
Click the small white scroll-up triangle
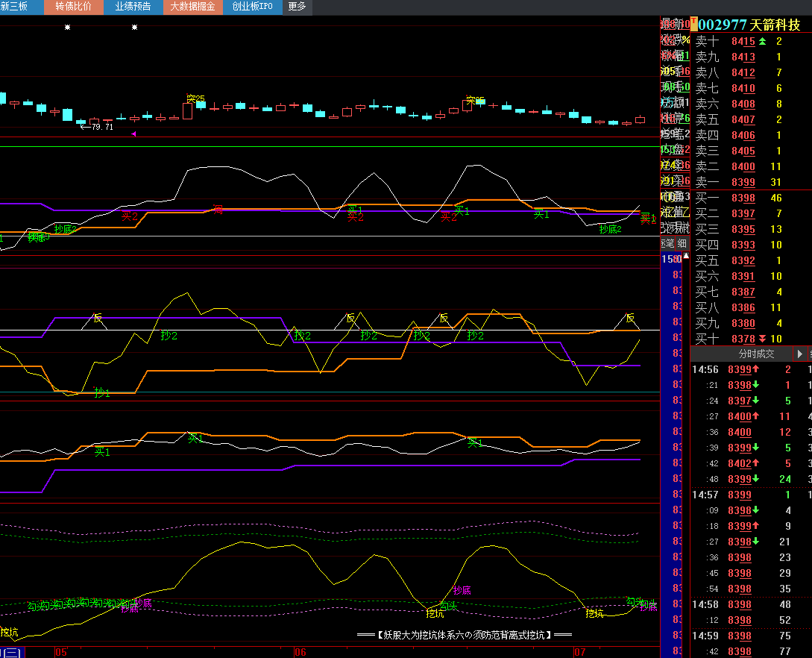pyautogui.click(x=686, y=256)
